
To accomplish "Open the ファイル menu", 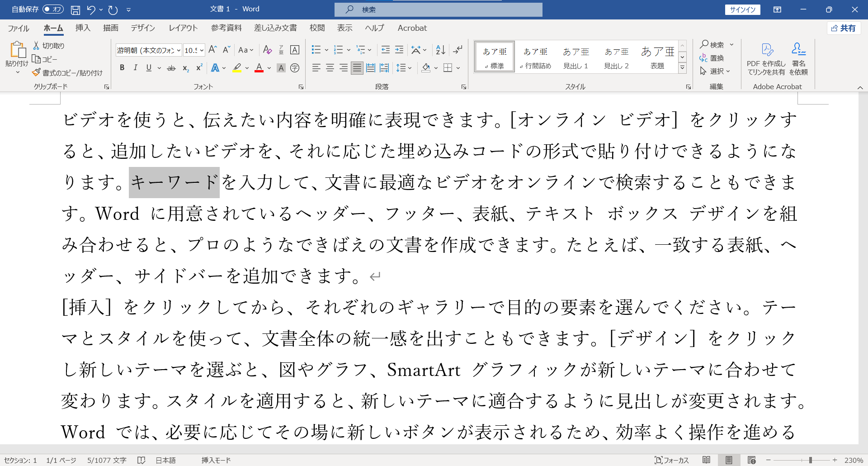I will (19, 28).
